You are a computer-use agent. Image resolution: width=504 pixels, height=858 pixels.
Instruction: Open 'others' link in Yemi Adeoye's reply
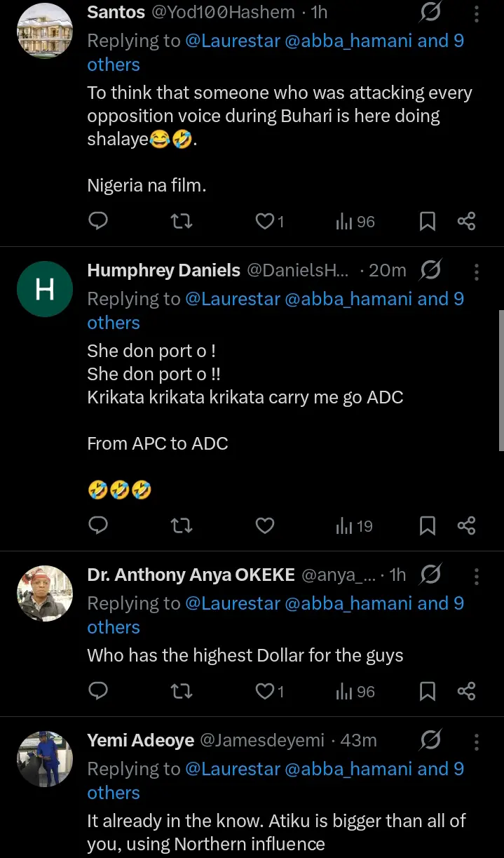coord(114,793)
